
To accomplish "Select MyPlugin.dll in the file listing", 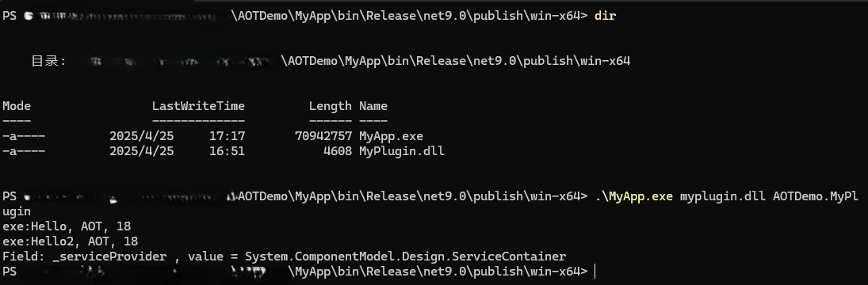I will (x=401, y=150).
